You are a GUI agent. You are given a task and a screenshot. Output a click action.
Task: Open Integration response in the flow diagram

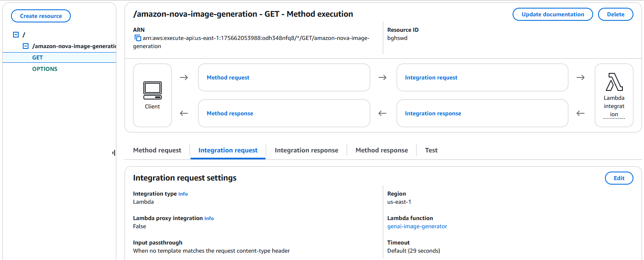[433, 113]
